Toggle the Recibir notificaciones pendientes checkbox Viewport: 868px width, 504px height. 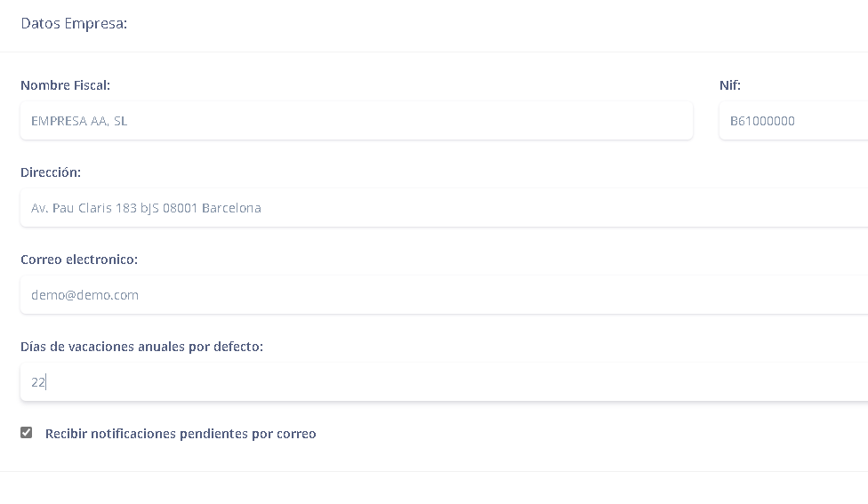click(x=27, y=433)
